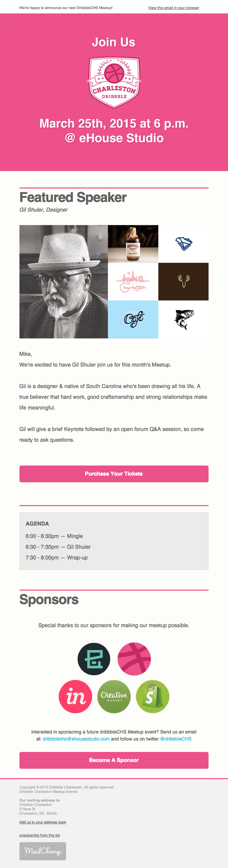The width and height of the screenshot is (228, 868).
Task: Click the black fish illustration tile
Action: tap(183, 319)
